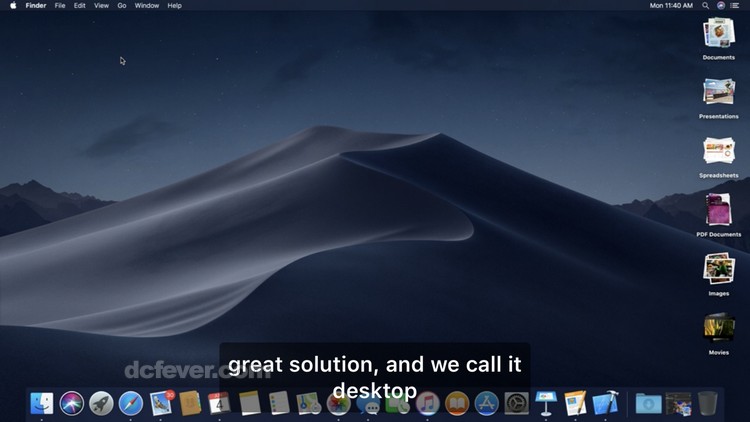Image resolution: width=750 pixels, height=422 pixels.
Task: Open Keynote app in Dock
Action: (546, 403)
